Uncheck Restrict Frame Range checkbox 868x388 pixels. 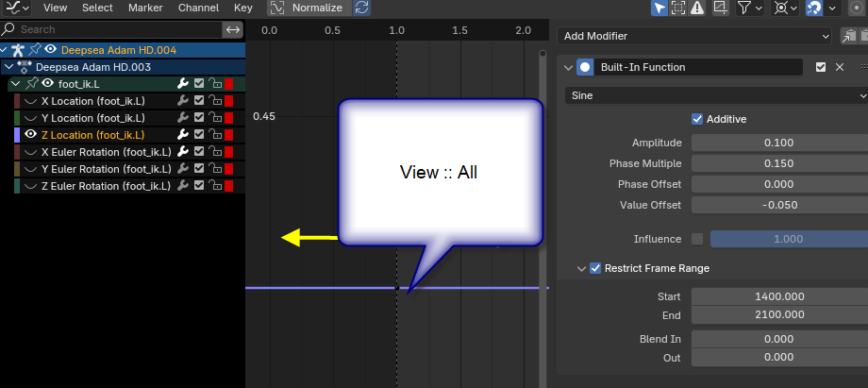click(x=595, y=268)
